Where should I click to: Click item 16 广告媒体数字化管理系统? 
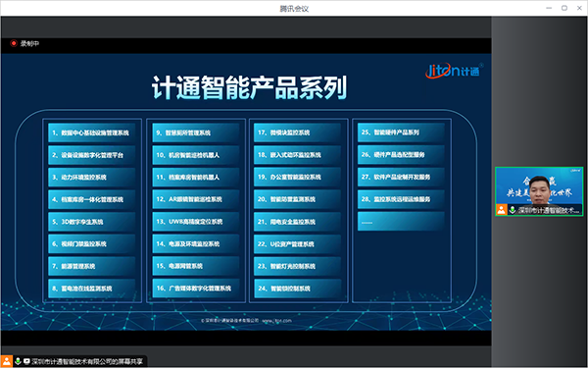point(196,289)
